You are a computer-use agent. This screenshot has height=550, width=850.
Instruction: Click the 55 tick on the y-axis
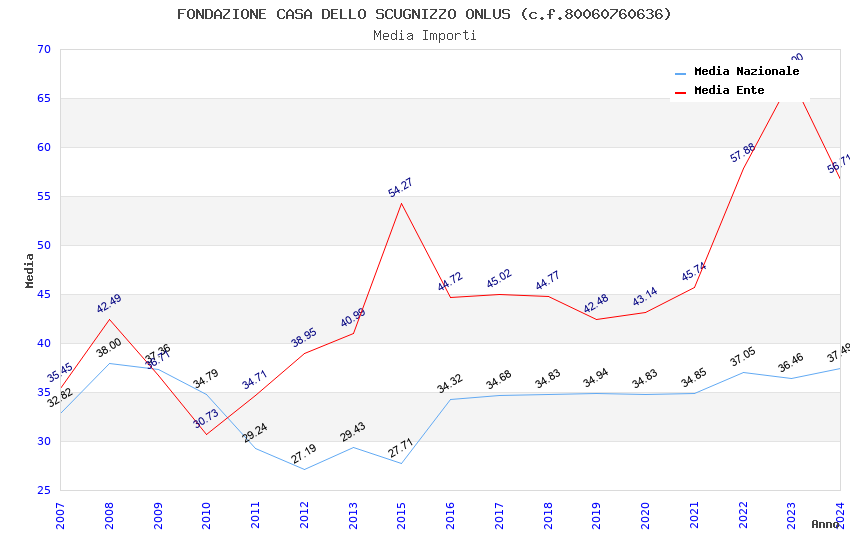tap(44, 197)
